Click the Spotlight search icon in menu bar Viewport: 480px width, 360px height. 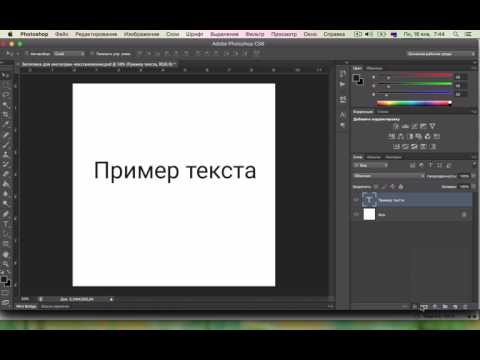pos(456,34)
